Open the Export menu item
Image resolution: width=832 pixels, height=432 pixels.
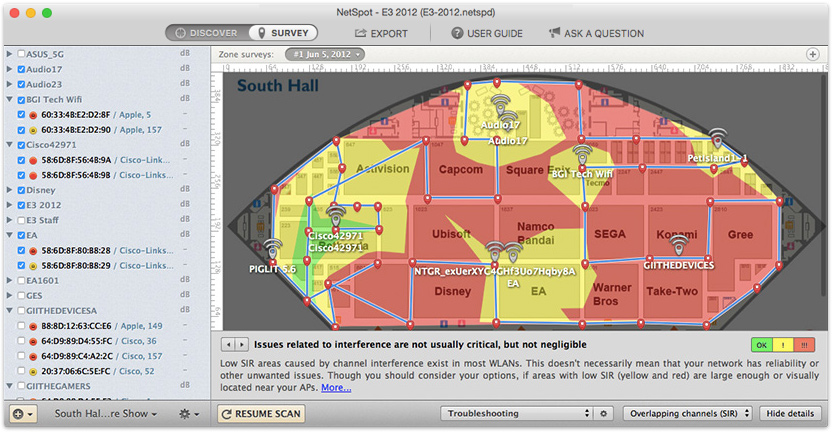coord(381,33)
